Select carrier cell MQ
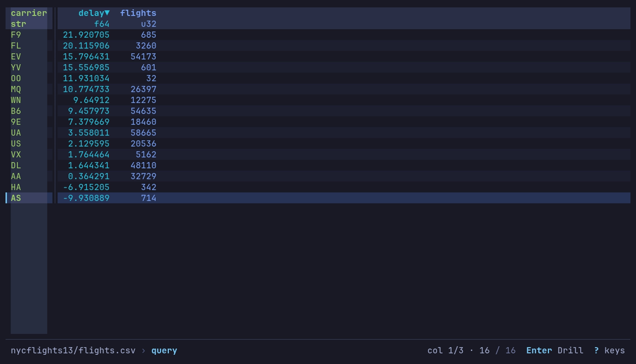The image size is (636, 364). click(16, 89)
